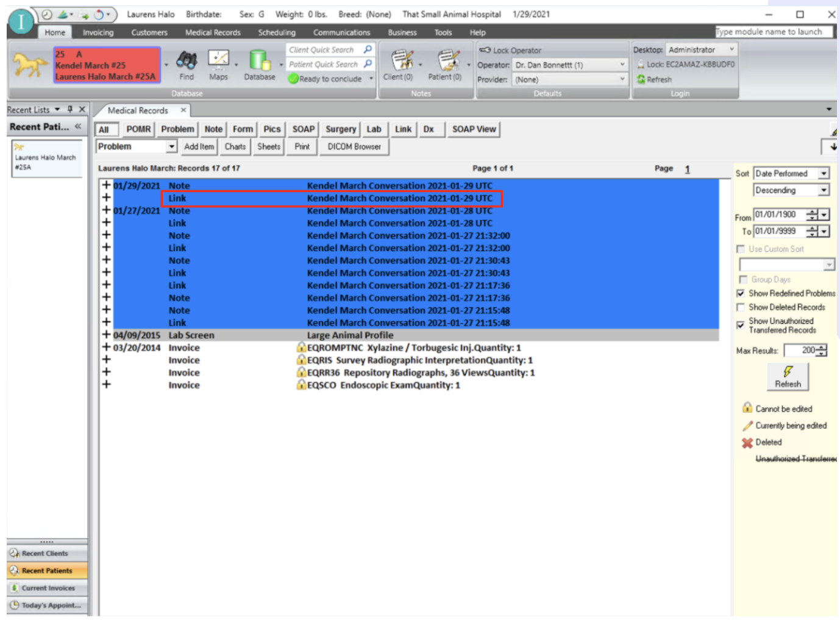
Task: Expand the 01/29/2021 Note record
Action: click(x=107, y=185)
